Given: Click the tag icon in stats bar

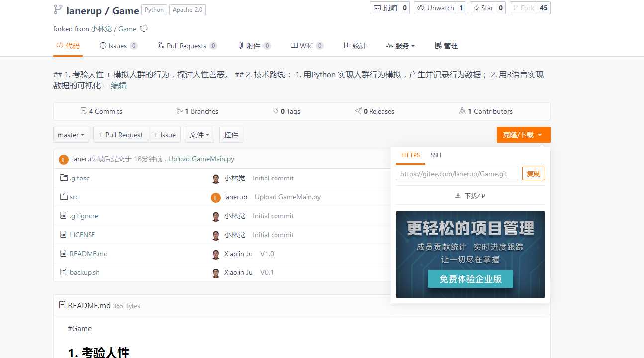Looking at the screenshot, I should click(276, 111).
